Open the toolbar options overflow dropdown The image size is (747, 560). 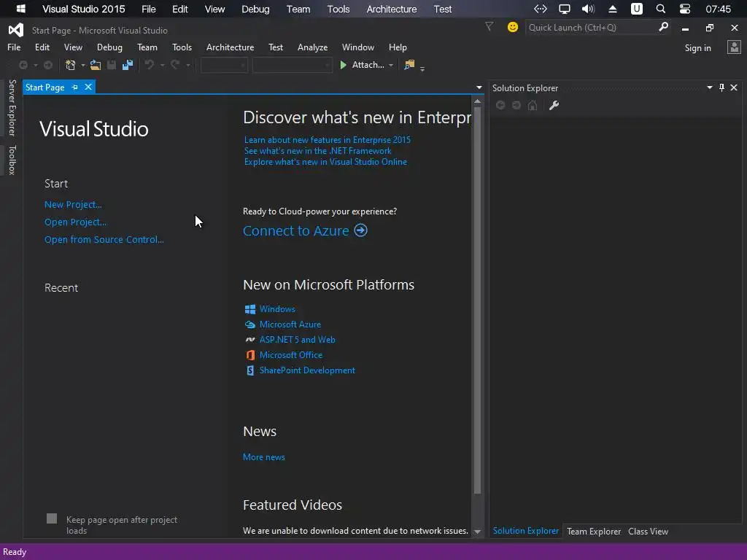coord(422,69)
